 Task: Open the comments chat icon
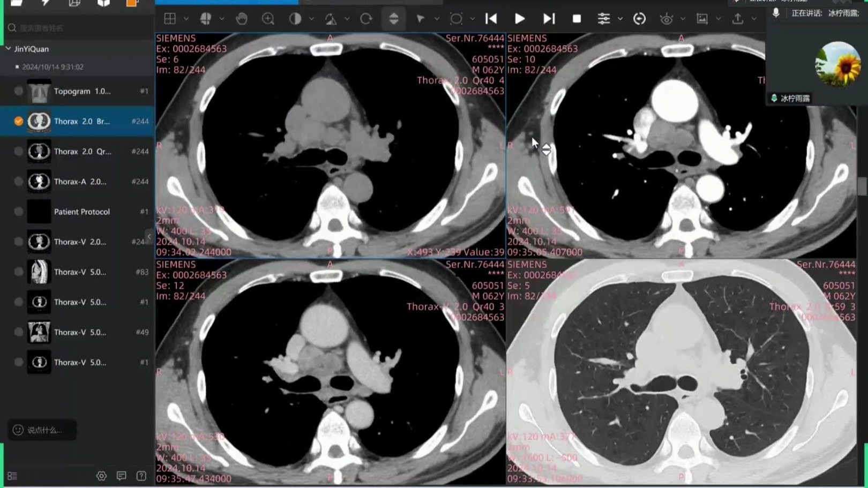click(x=122, y=476)
